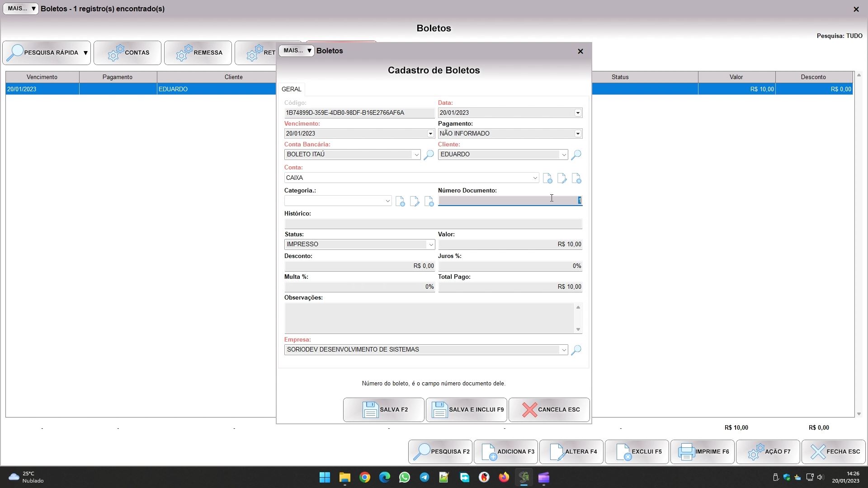Viewport: 868px width, 488px height.
Task: Click down arrow of Observações scrollbar
Action: pyautogui.click(x=578, y=329)
